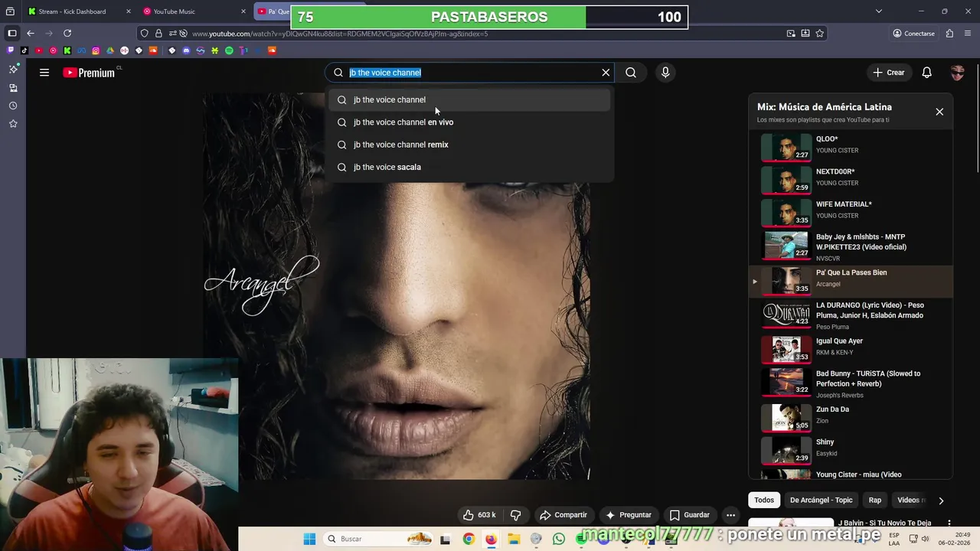Select suggestion 'jb the voice channel remix'

click(x=470, y=145)
